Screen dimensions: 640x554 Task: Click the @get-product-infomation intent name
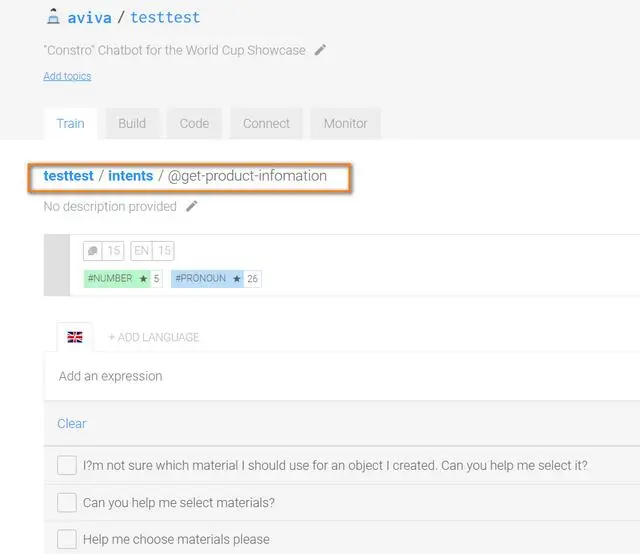pyautogui.click(x=247, y=176)
